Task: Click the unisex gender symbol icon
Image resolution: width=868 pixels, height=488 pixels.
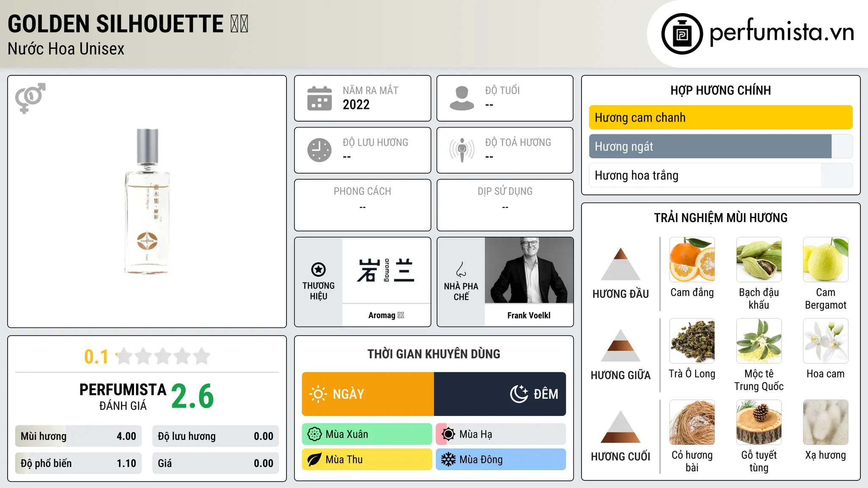Action: 30,98
